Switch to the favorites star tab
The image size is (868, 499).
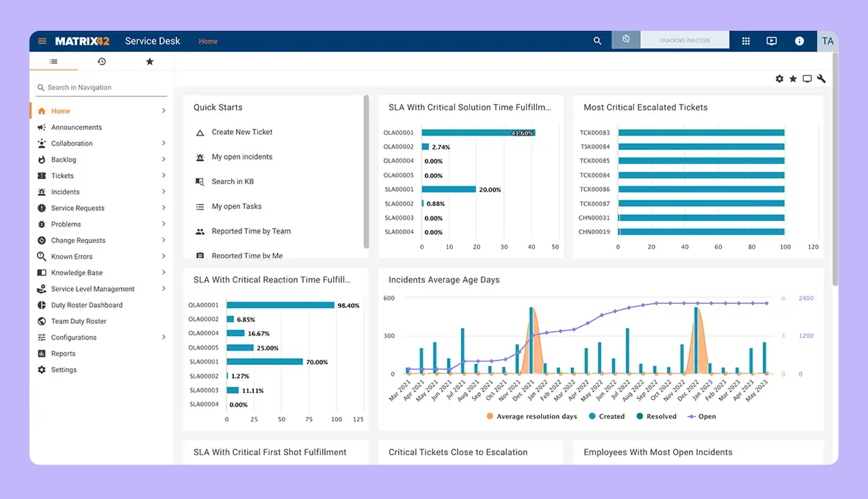coord(150,62)
